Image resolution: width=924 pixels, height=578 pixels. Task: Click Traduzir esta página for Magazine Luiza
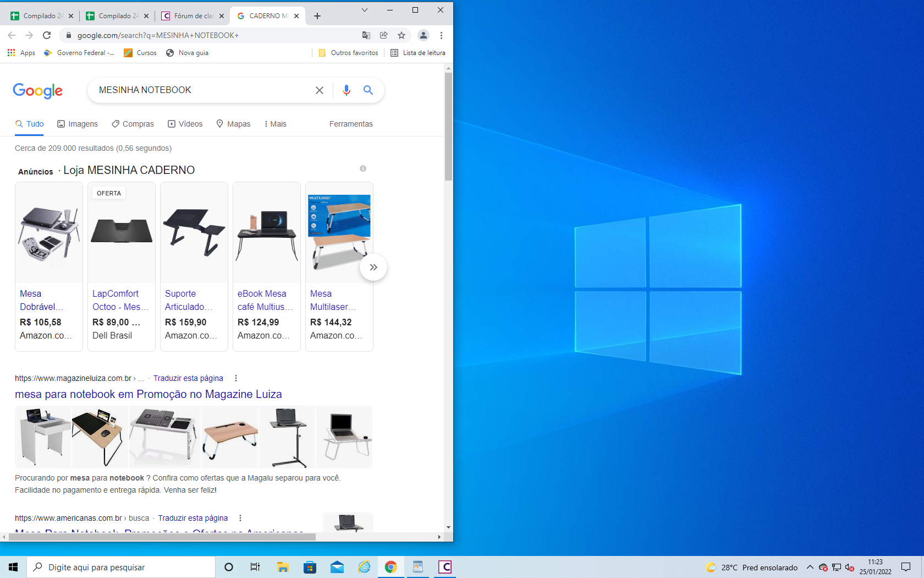188,378
